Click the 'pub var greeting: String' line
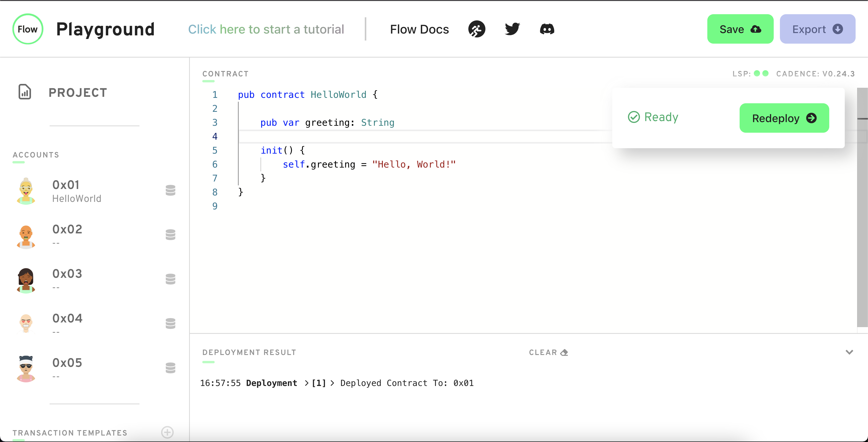868x442 pixels. point(327,123)
